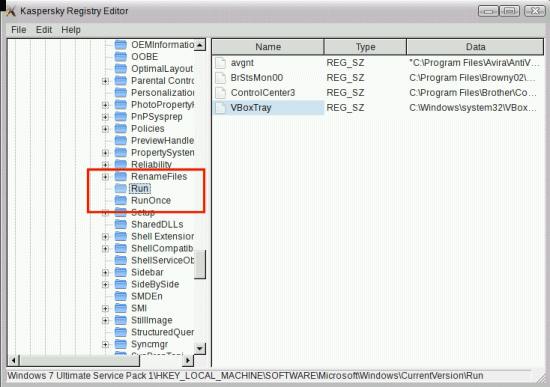Click the Syncmgr folder icon
Viewport: 550px width, 387px height.
121,344
